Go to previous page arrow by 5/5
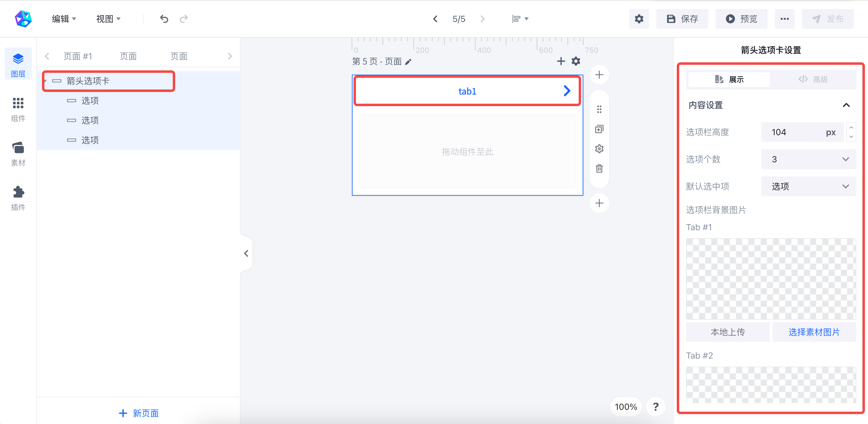The height and width of the screenshot is (424, 868). point(435,19)
